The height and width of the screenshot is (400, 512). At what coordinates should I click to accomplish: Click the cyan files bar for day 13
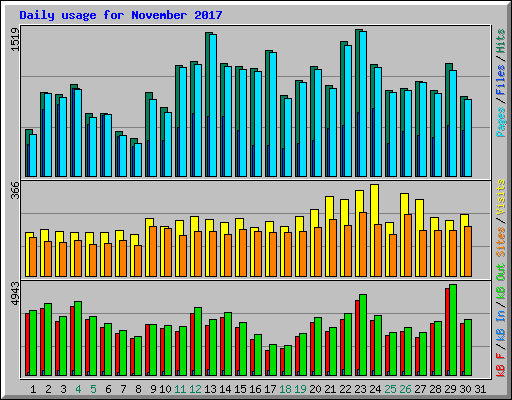[x=213, y=105]
